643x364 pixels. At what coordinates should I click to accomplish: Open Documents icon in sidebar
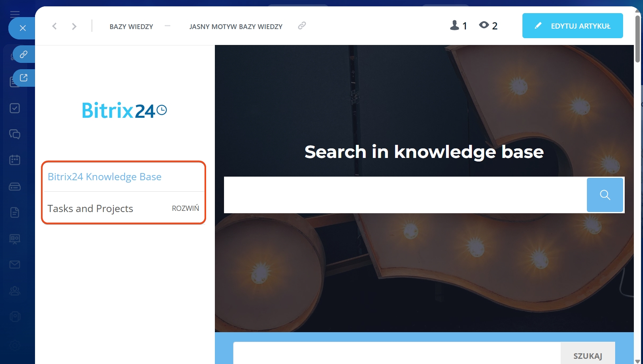coord(15,212)
